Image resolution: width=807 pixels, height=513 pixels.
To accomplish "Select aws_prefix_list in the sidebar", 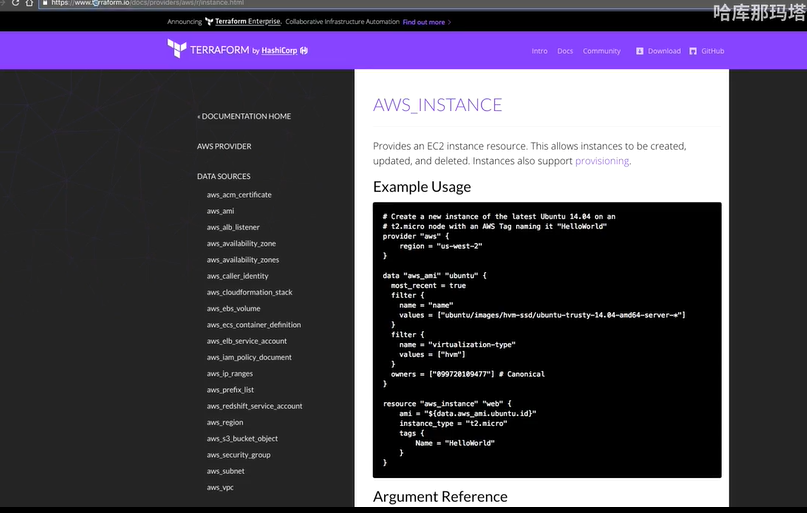I will coord(230,390).
